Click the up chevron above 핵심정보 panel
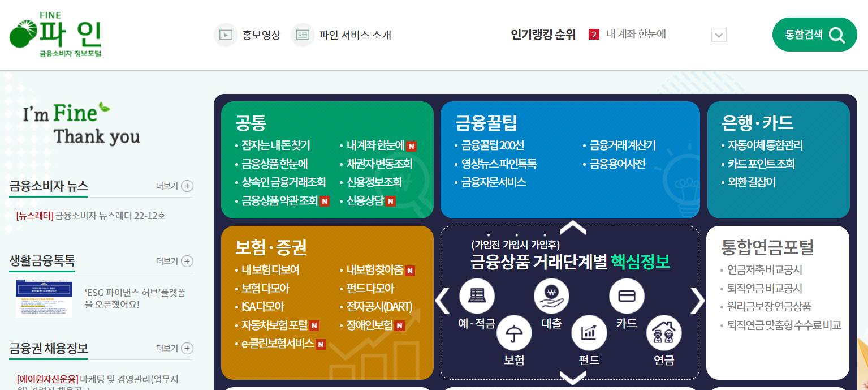 (x=572, y=228)
